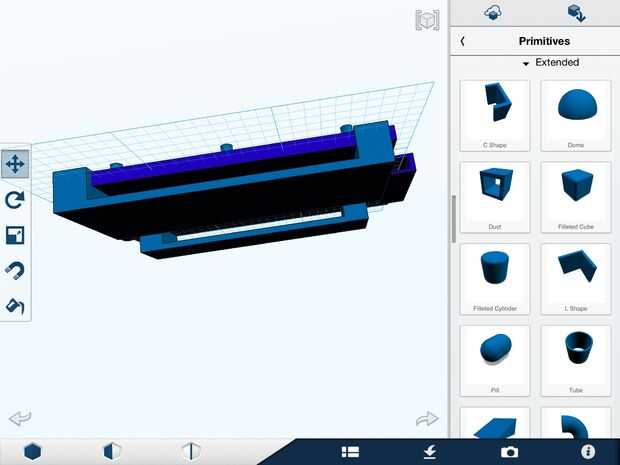Click the view cube fit icon
The width and height of the screenshot is (620, 465).
(x=427, y=20)
